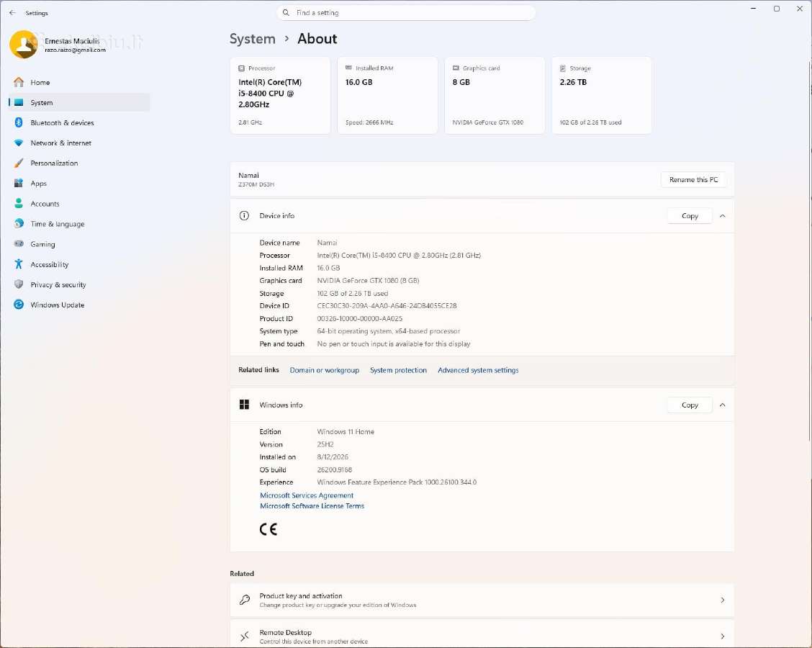Screen dimensions: 812x648
Task: Click the Accounts person icon
Action: [x=19, y=203]
